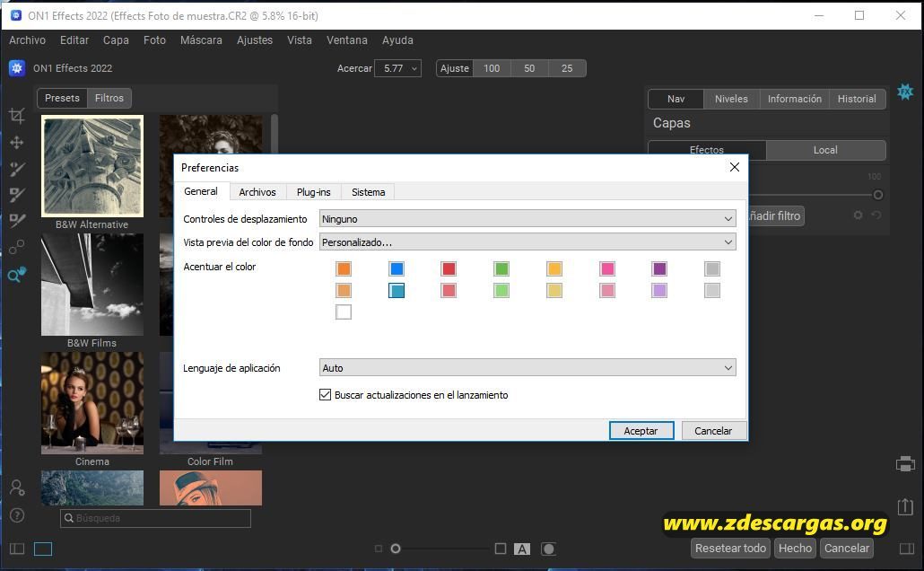924x571 pixels.
Task: Select the refine mask brush tool
Action: [17, 221]
